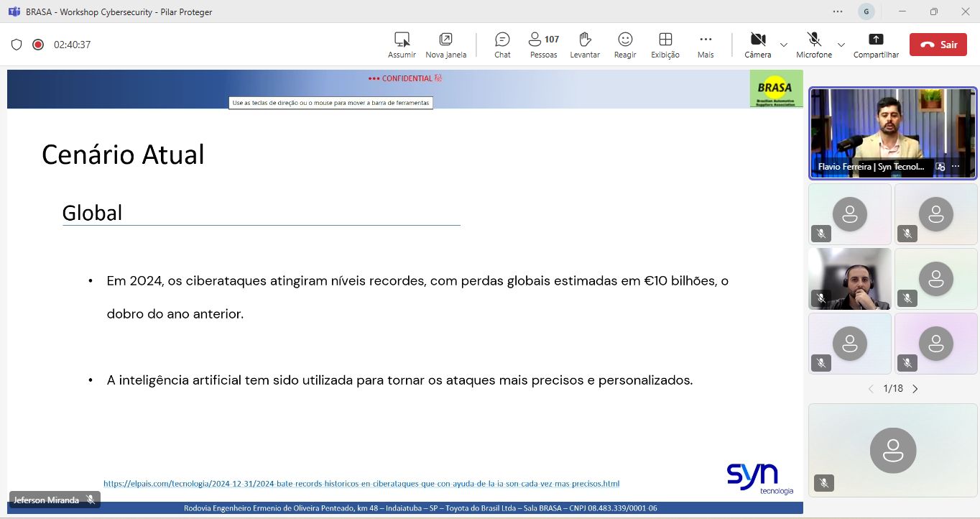
Task: Open the Chat panel
Action: click(502, 40)
